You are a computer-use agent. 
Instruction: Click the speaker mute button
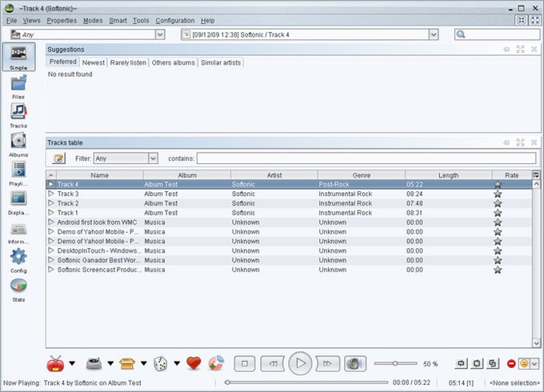click(354, 363)
